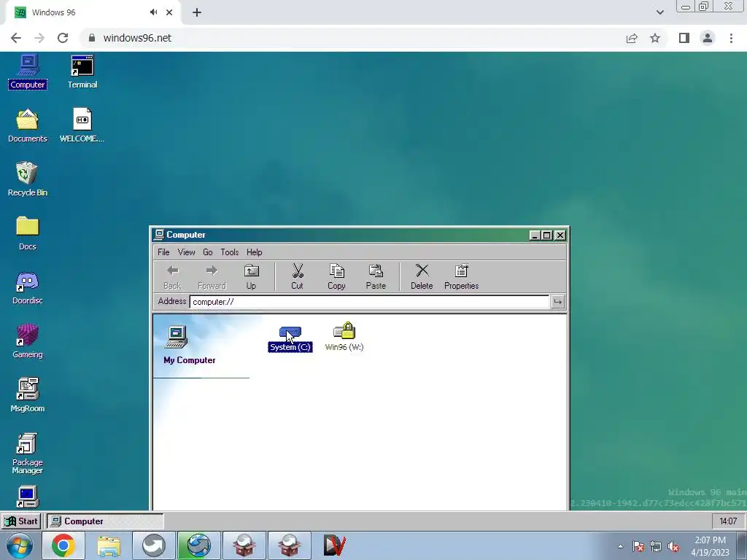Open the Tools menu
The image size is (747, 560).
(230, 252)
